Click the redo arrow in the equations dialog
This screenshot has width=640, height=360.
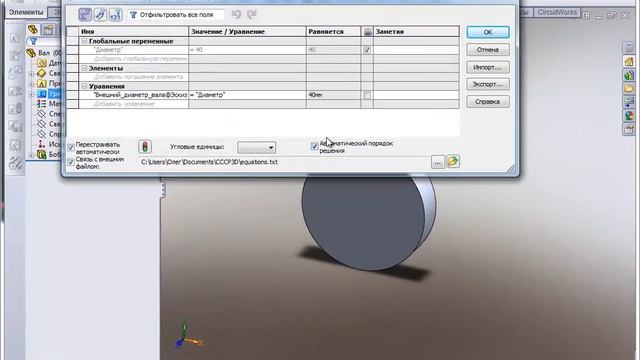click(252, 14)
